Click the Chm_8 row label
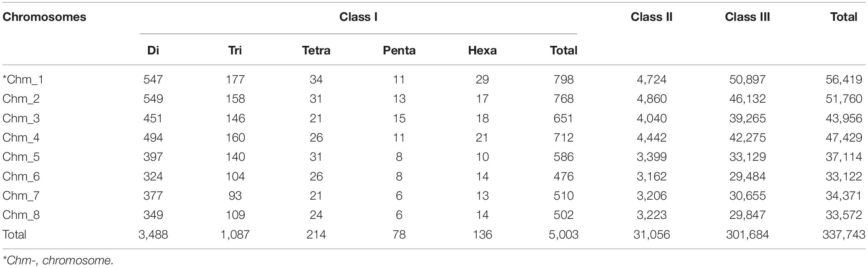 point(21,215)
